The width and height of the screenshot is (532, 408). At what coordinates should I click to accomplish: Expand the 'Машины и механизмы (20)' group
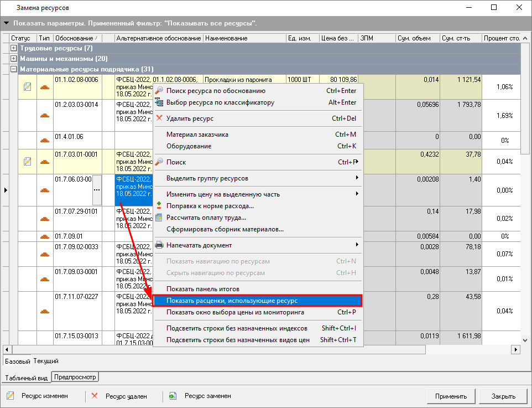[14, 59]
